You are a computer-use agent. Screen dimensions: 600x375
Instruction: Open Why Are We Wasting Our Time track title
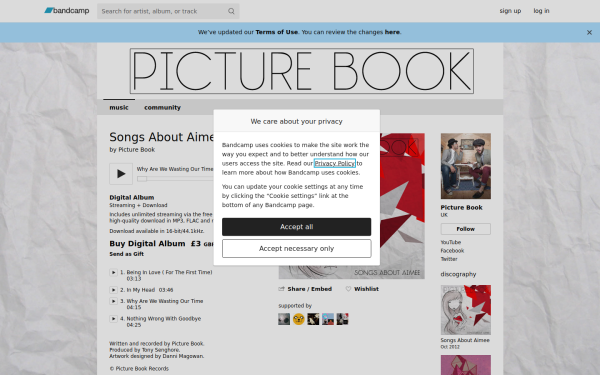165,301
